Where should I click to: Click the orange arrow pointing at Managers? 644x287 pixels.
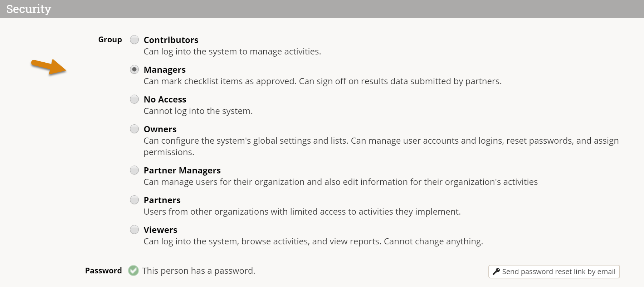49,67
